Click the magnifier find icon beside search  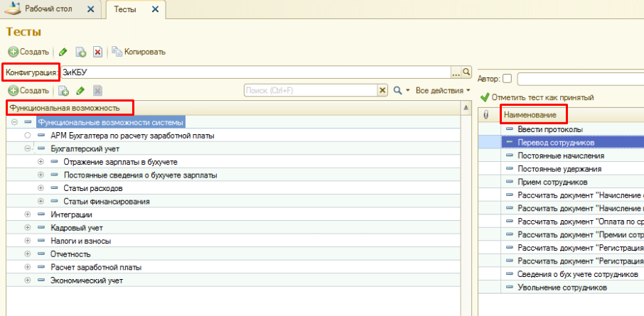[x=398, y=91]
